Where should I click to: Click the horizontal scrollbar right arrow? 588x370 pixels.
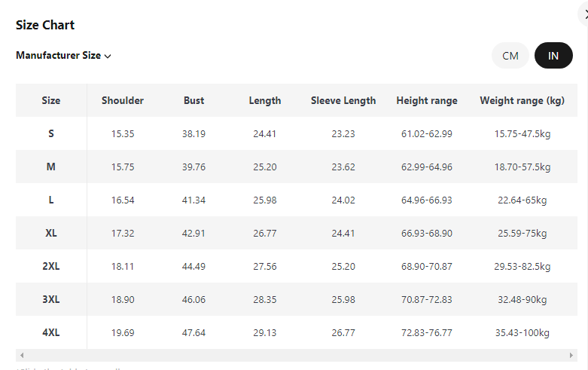(572, 355)
